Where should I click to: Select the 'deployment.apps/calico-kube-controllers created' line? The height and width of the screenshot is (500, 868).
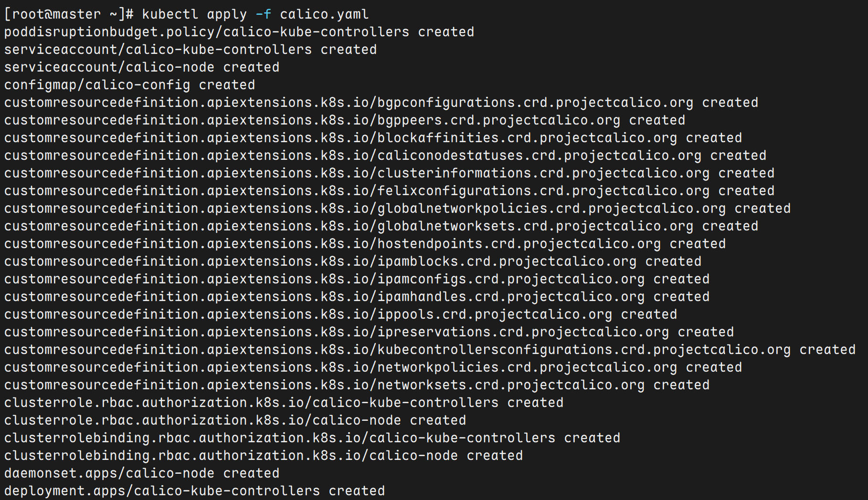point(194,491)
